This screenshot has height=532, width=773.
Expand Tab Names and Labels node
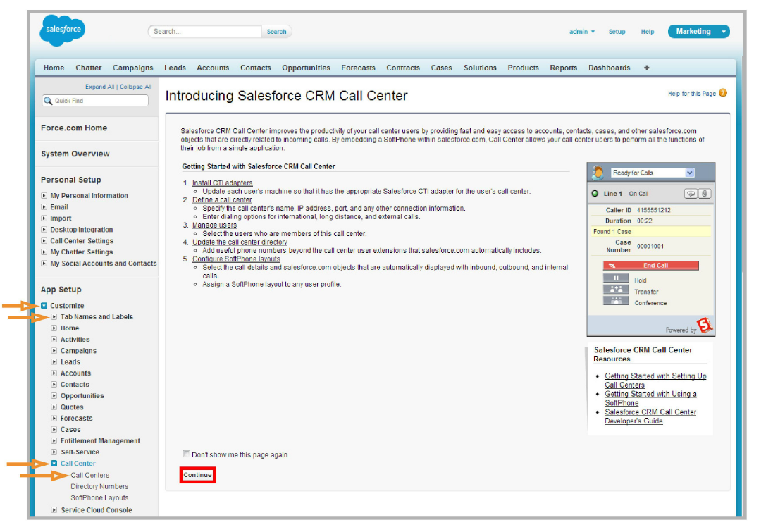pos(54,317)
